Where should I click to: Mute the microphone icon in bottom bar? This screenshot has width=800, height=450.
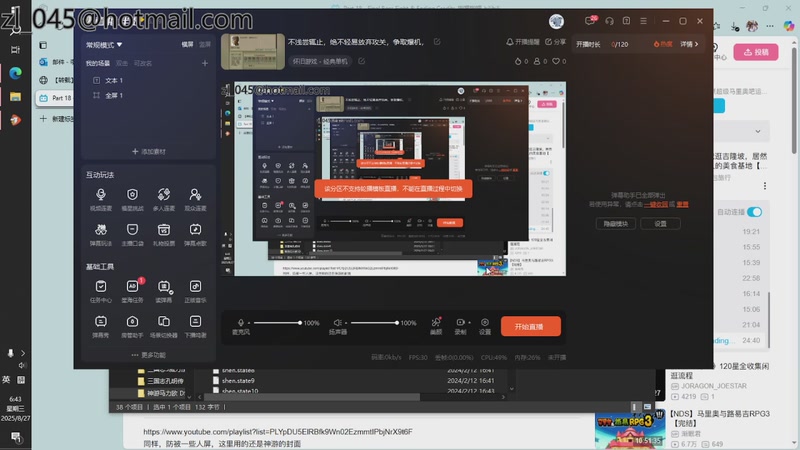(241, 322)
